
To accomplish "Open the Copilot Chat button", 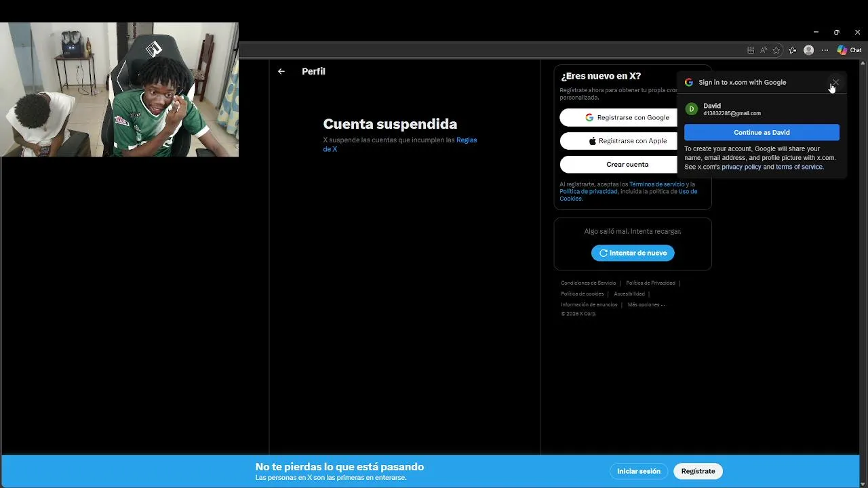I will [849, 50].
